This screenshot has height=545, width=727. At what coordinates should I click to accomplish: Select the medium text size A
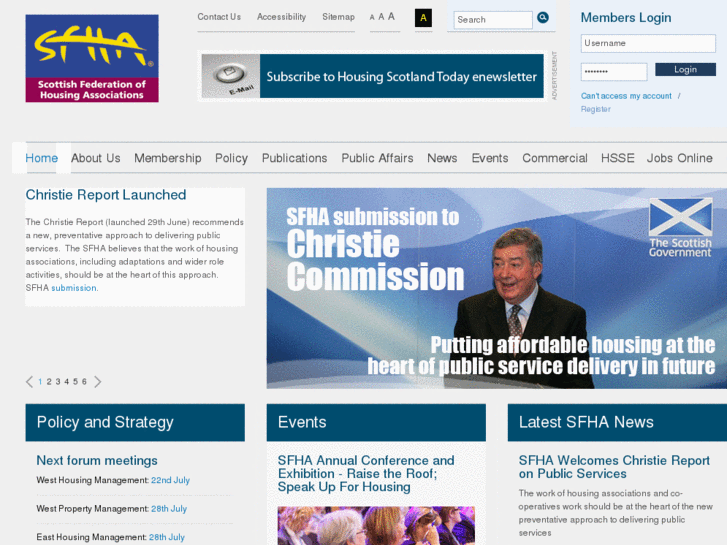click(381, 17)
